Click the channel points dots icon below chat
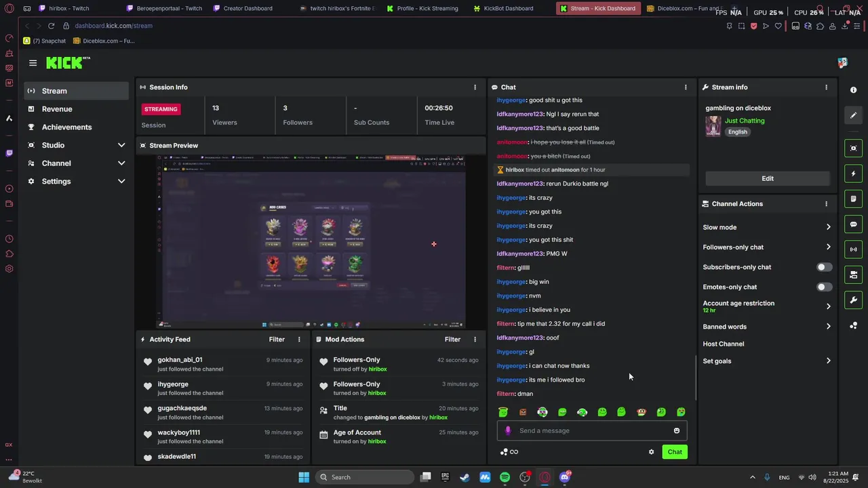868x488 pixels. pos(504,452)
